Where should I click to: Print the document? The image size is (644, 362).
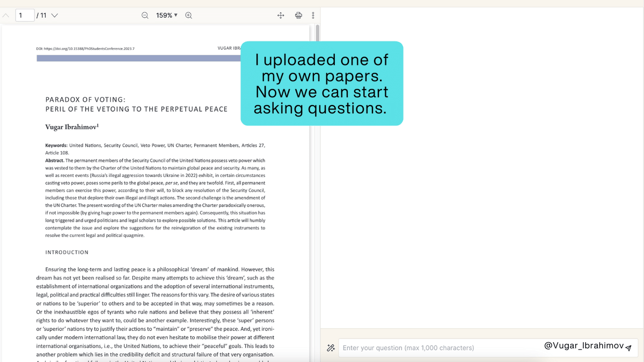[x=298, y=16]
